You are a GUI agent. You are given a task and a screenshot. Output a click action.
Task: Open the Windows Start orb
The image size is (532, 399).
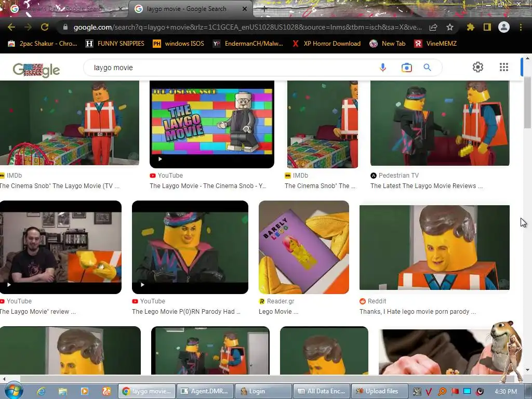[x=13, y=391]
